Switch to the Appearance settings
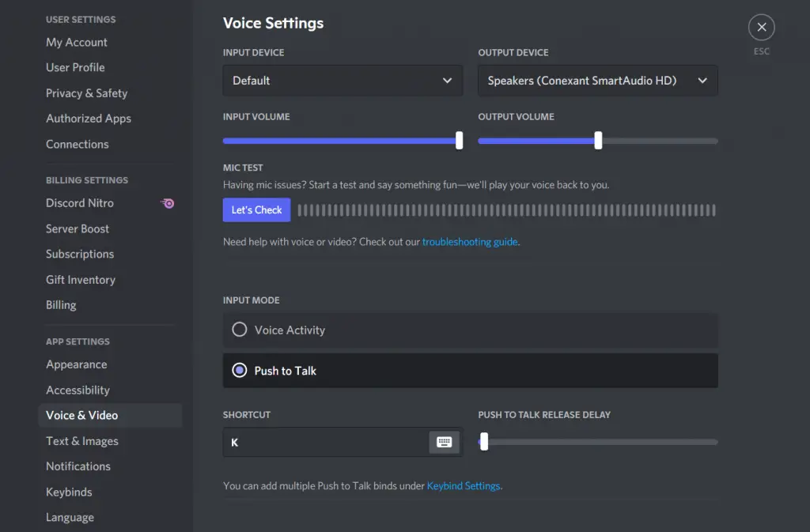This screenshot has height=532, width=810. 77,364
